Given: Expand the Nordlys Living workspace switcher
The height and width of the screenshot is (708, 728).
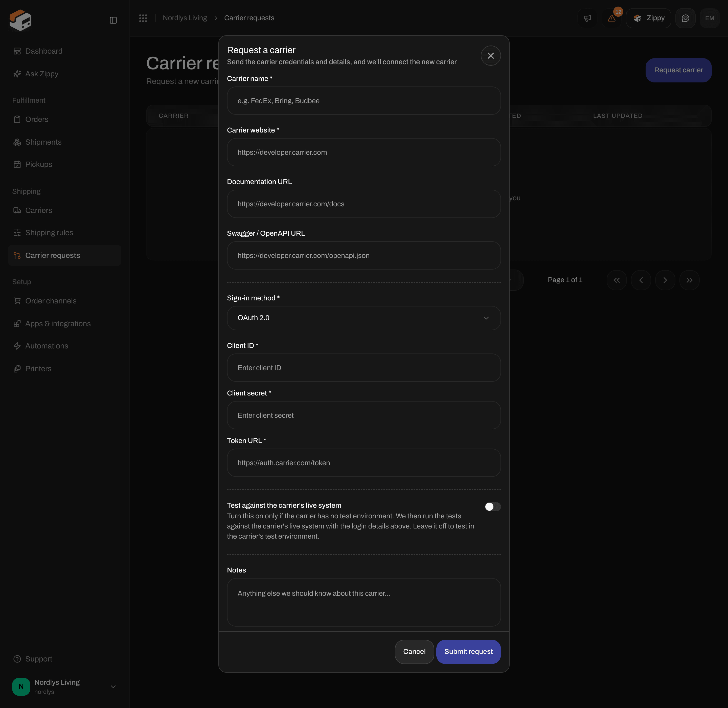Looking at the screenshot, I should pyautogui.click(x=65, y=687).
